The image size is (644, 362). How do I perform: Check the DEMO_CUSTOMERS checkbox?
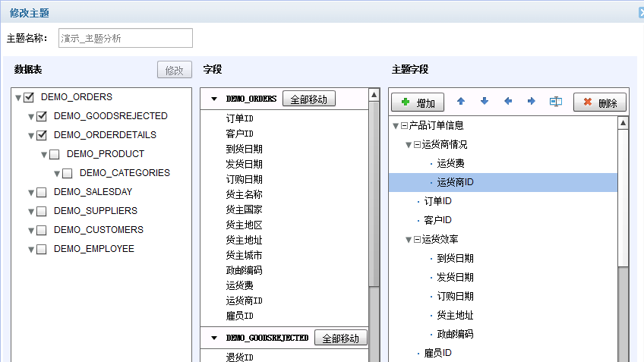pos(42,230)
